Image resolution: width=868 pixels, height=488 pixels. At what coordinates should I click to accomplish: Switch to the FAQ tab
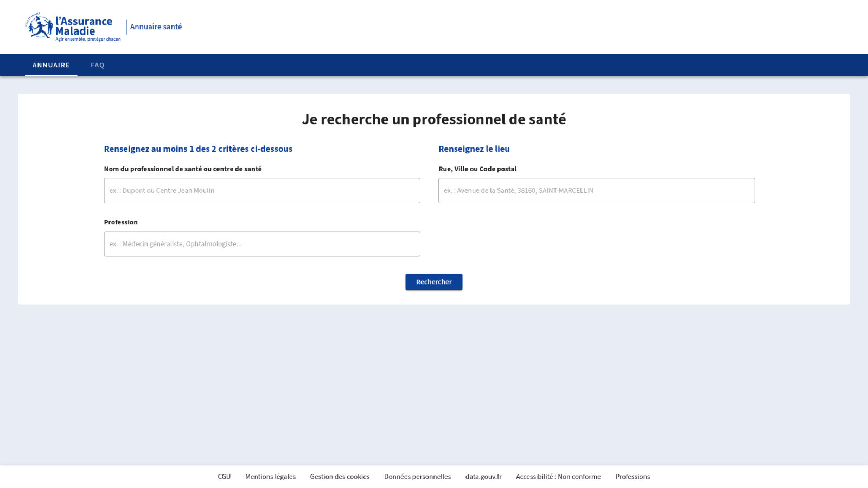coord(98,65)
